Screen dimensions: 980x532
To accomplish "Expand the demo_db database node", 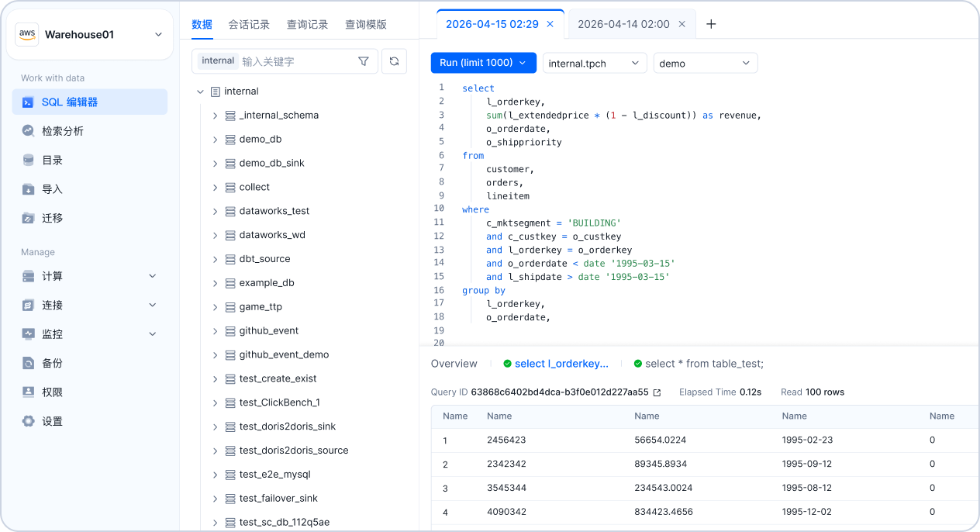I will point(215,140).
